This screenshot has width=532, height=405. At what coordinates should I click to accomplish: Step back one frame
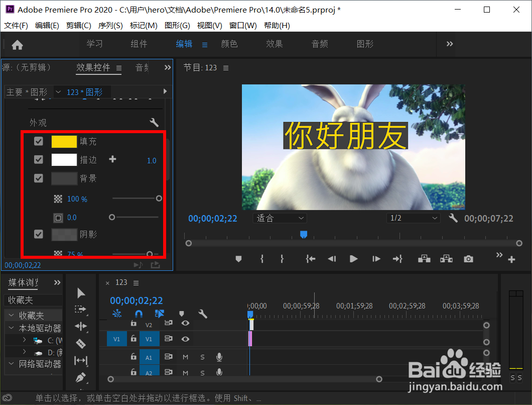[332, 259]
